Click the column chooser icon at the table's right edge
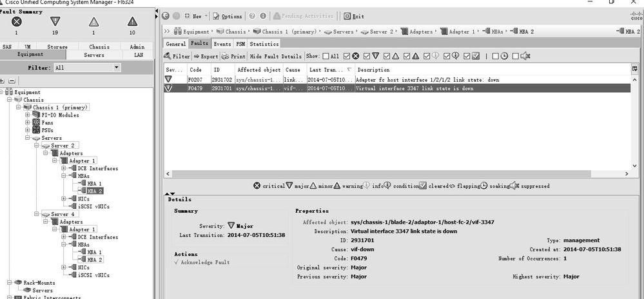The image size is (644, 299). point(635,69)
